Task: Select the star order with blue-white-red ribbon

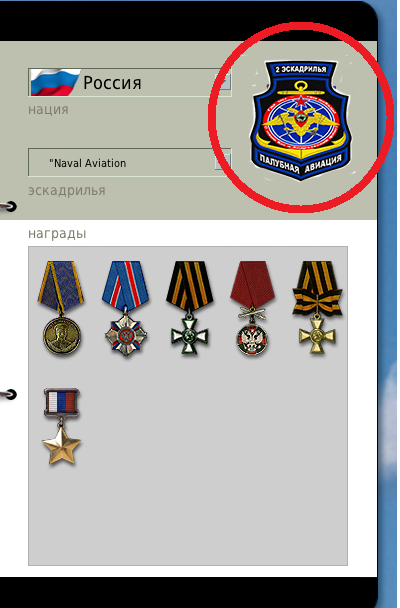Action: [125, 308]
